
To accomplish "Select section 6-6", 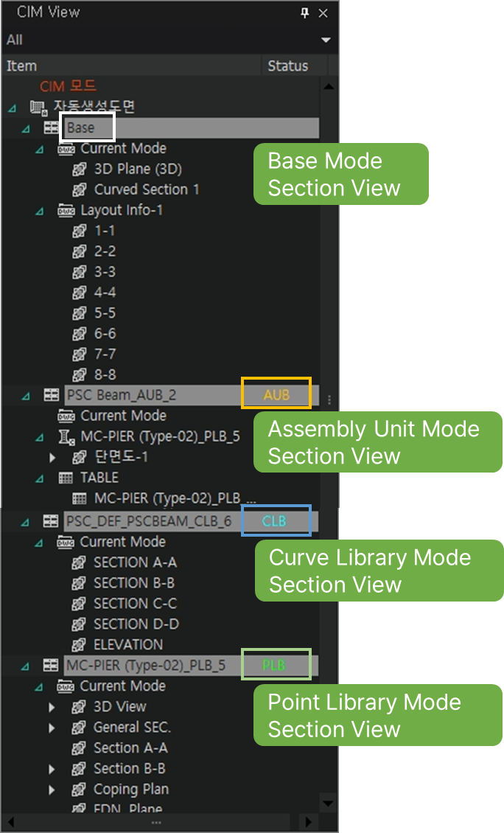I will click(105, 334).
